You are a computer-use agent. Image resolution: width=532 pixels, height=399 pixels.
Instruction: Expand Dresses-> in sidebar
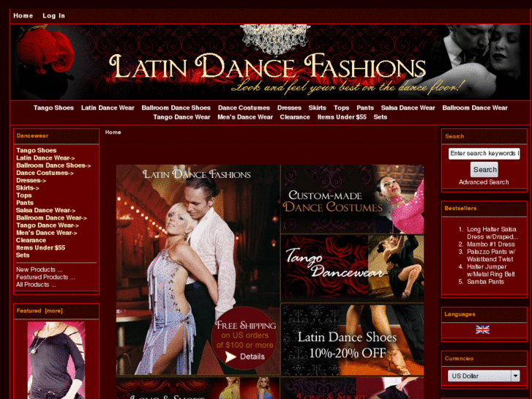(x=31, y=180)
